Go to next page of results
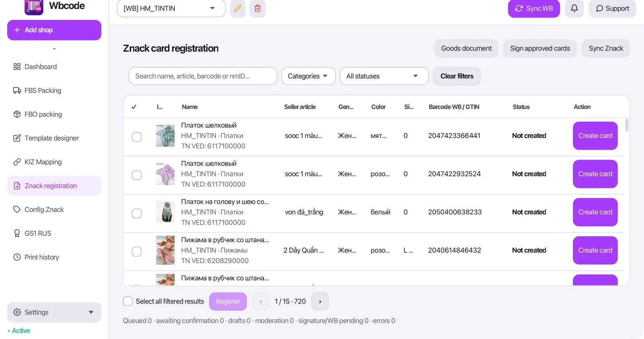Image resolution: width=644 pixels, height=339 pixels. (320, 302)
